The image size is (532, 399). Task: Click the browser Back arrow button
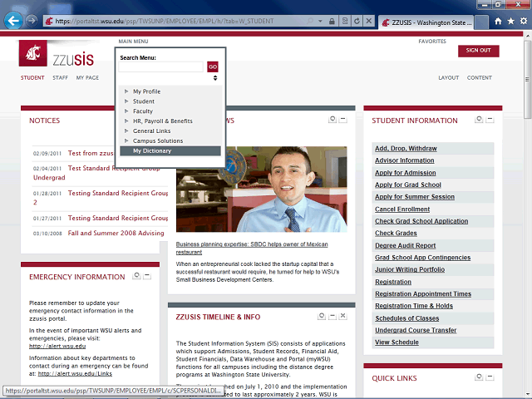pos(13,21)
